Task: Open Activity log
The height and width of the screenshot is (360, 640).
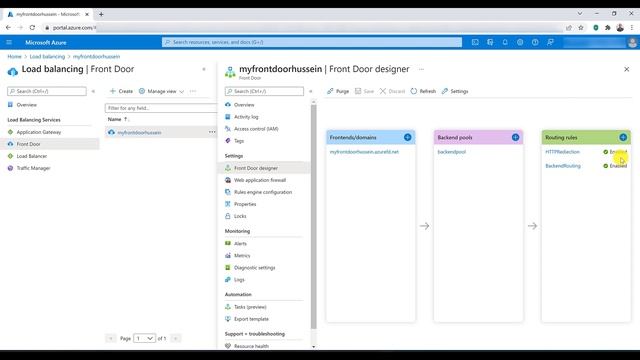Action: pyautogui.click(x=246, y=117)
